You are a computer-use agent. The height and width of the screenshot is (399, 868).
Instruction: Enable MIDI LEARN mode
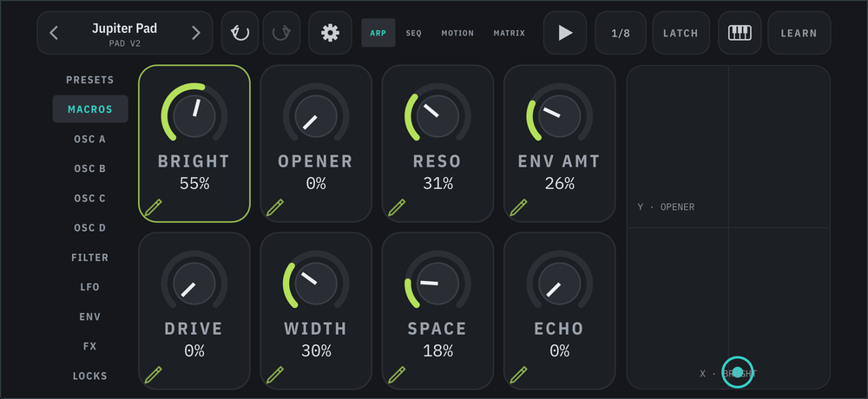click(799, 33)
